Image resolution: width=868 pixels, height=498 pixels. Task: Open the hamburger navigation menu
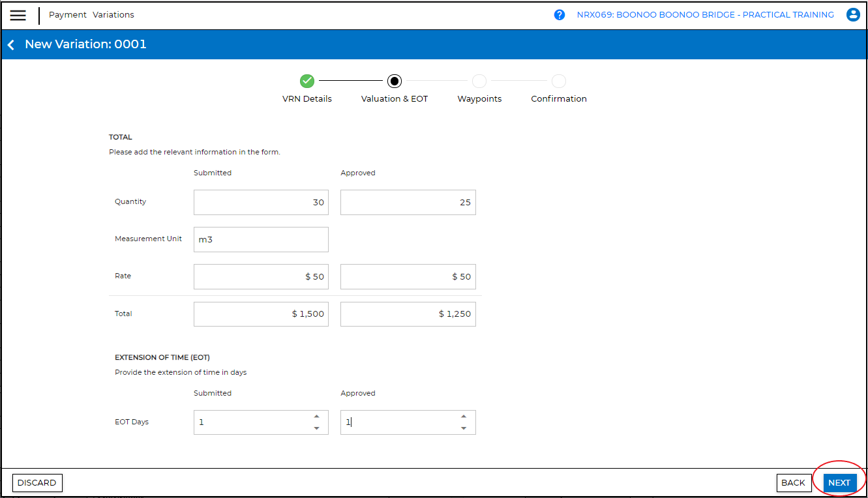(18, 15)
